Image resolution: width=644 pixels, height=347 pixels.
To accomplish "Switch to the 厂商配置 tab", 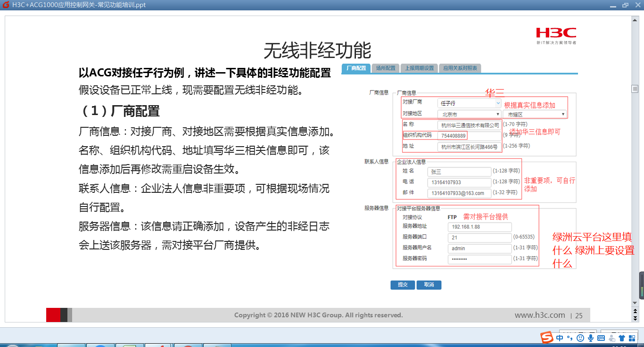I will pyautogui.click(x=356, y=68).
